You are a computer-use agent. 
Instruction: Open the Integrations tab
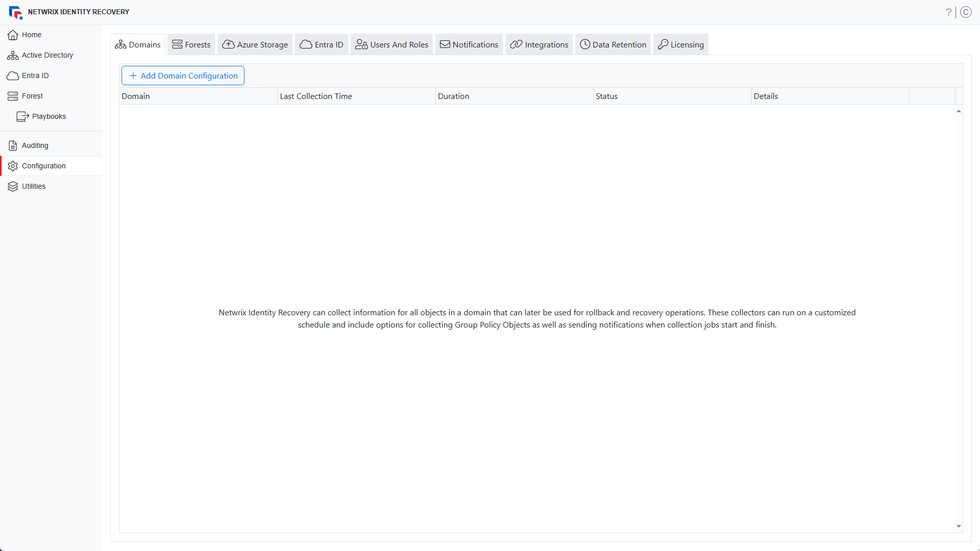point(540,44)
